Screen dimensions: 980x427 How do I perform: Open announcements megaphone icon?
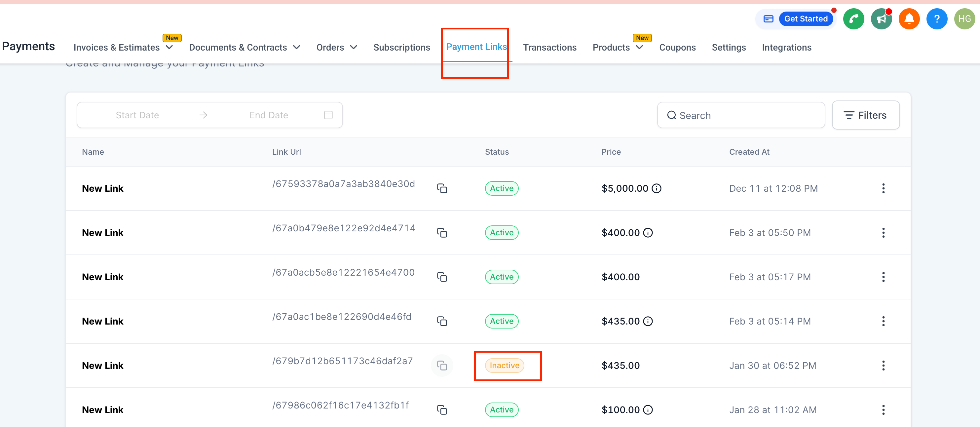[881, 19]
